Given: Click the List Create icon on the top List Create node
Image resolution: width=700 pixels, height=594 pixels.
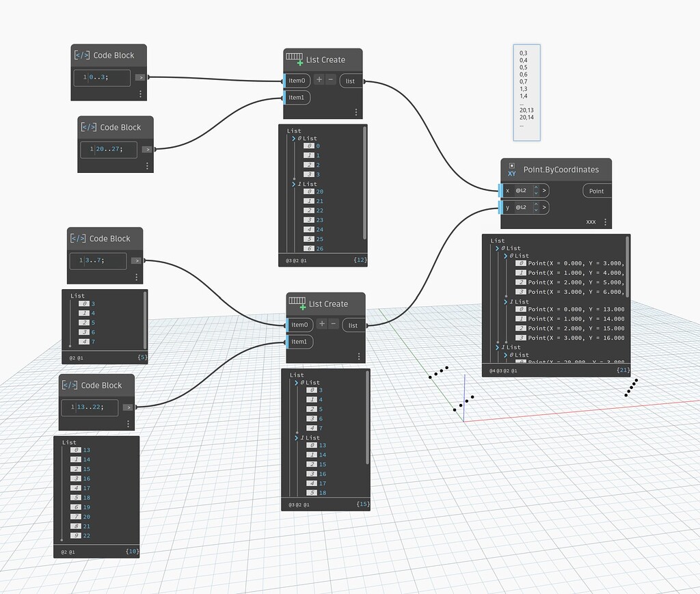Looking at the screenshot, I should 295,59.
